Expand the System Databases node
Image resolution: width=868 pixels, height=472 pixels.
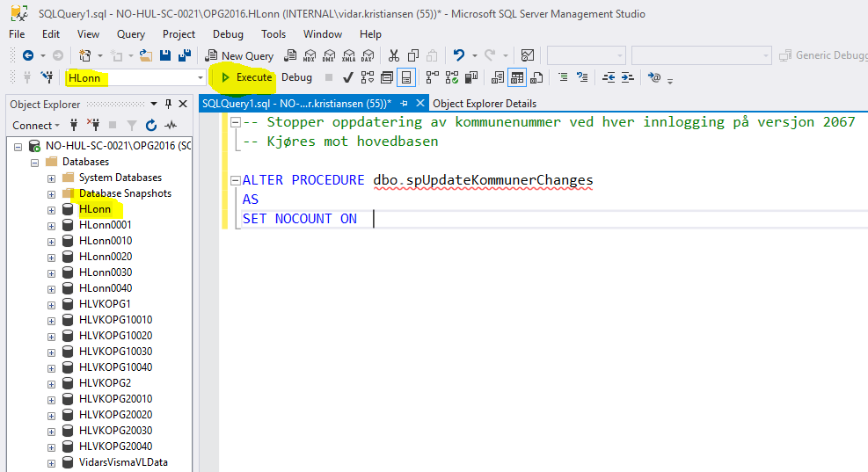[x=52, y=178]
